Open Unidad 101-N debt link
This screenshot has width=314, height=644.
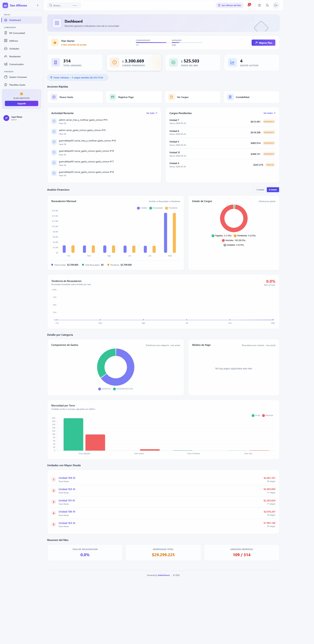point(67,500)
